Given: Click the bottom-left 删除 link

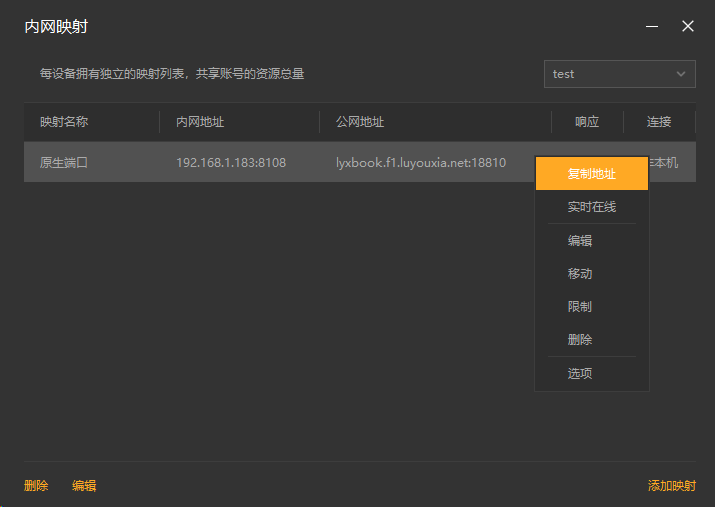Looking at the screenshot, I should click(x=36, y=486).
